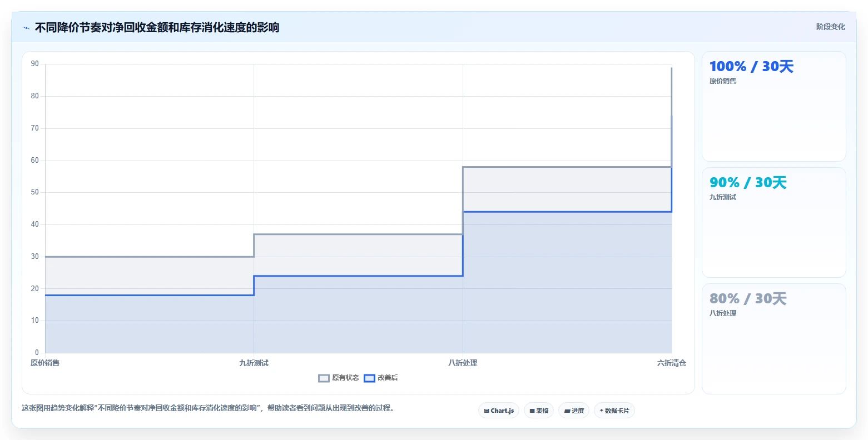
Task: Click the gray step line at level 37
Action: pos(358,234)
